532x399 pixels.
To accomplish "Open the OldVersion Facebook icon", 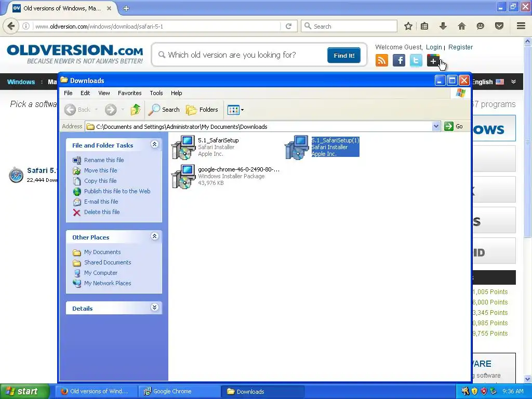I will pyautogui.click(x=399, y=60).
